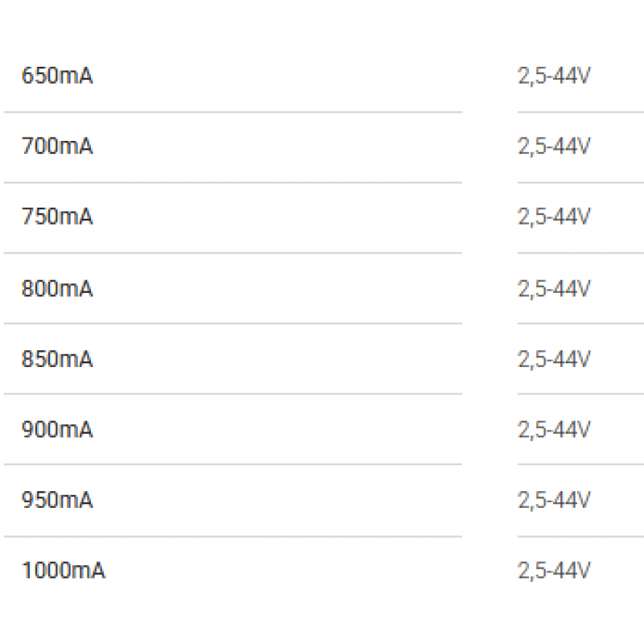644x644 pixels.
Task: Click the voltage value beside 950mA
Action: [554, 501]
